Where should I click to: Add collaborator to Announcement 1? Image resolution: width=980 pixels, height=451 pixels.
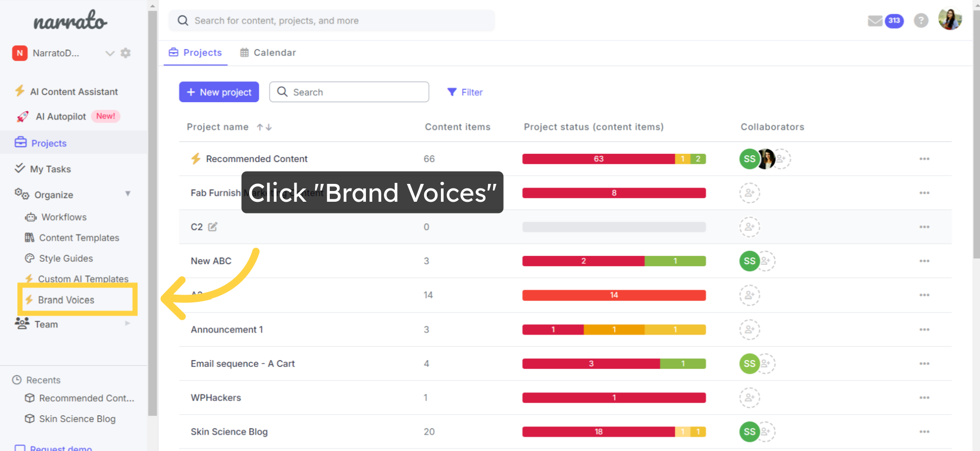[x=750, y=329]
